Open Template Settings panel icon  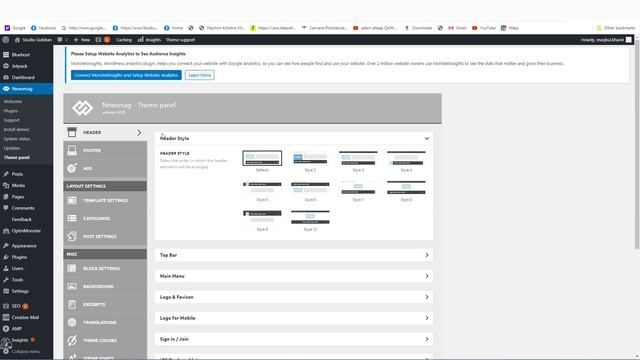[72, 200]
